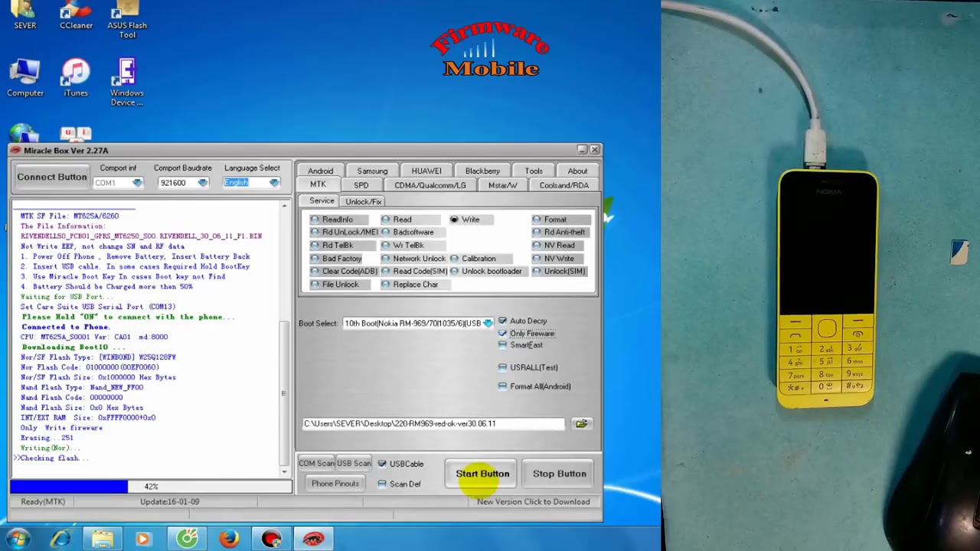The image size is (980, 551).
Task: Click the USB Scan button
Action: coord(354,464)
